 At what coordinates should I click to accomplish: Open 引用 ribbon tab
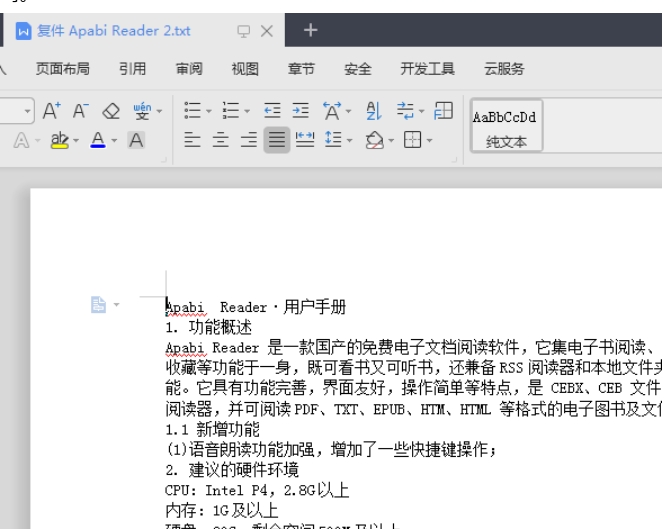click(132, 68)
